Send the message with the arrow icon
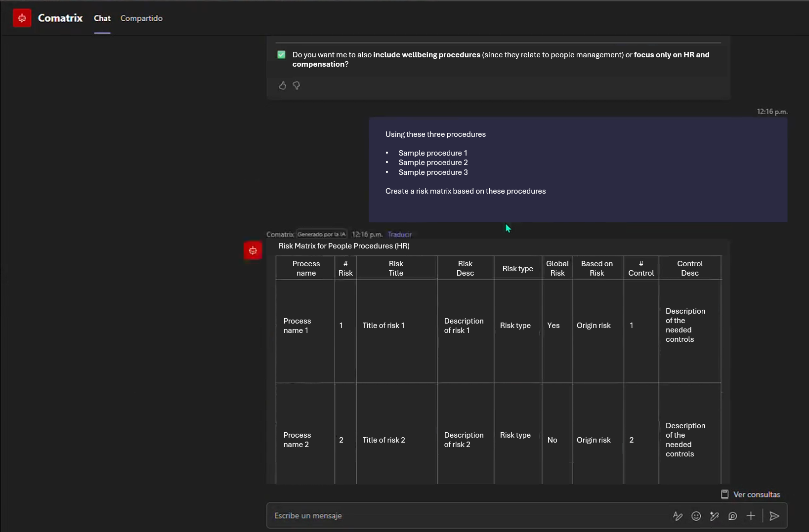 [774, 516]
